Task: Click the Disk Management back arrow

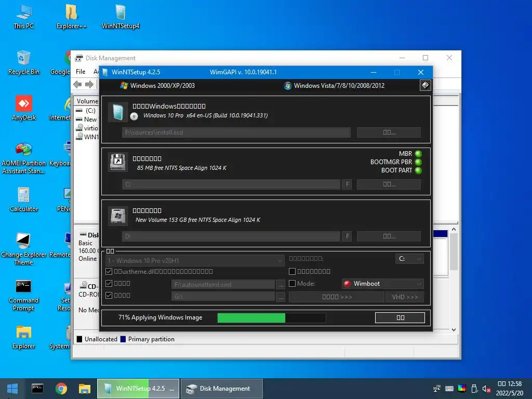Action: (77, 85)
